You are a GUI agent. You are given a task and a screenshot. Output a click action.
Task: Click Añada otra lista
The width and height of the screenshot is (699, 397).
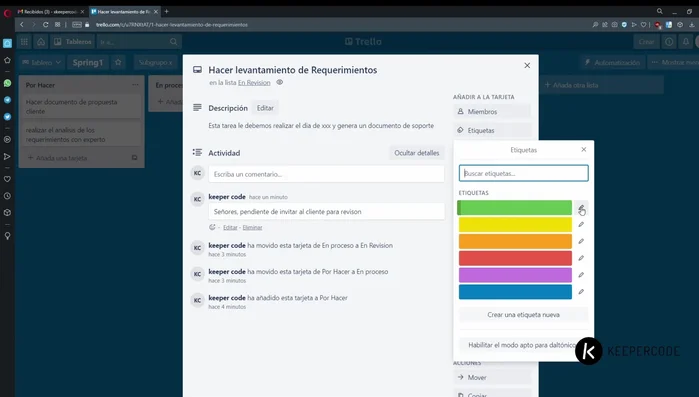[602, 85]
